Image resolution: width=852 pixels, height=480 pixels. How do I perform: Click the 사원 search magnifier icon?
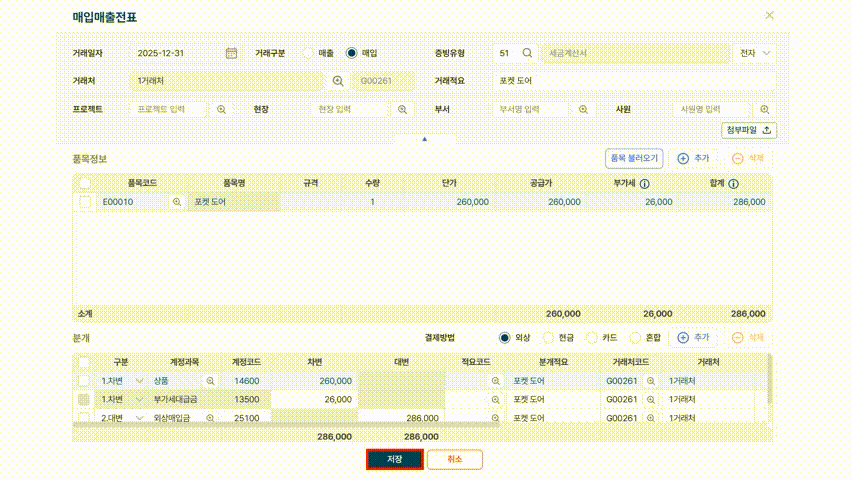764,109
